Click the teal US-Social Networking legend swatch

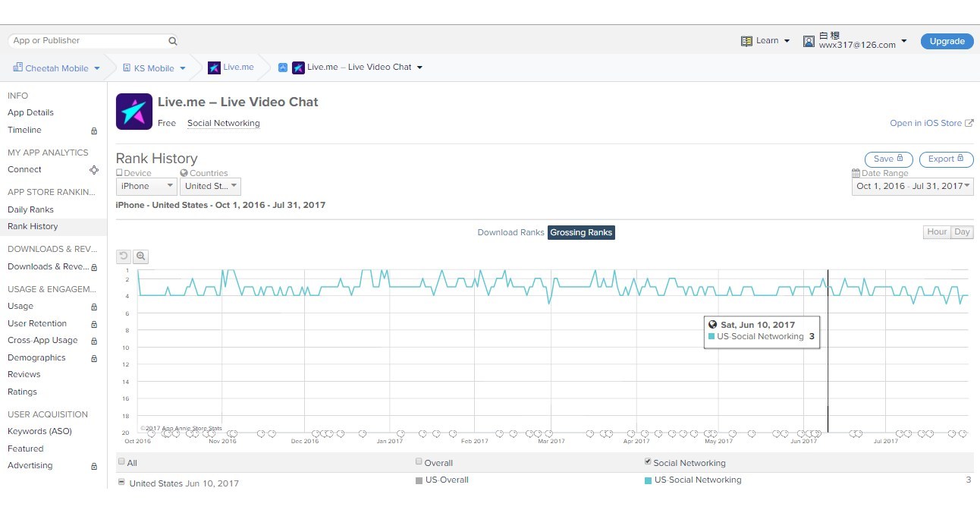pos(648,480)
